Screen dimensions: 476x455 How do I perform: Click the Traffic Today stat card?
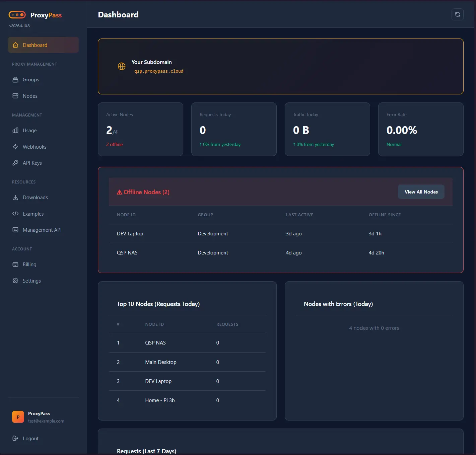coord(327,129)
